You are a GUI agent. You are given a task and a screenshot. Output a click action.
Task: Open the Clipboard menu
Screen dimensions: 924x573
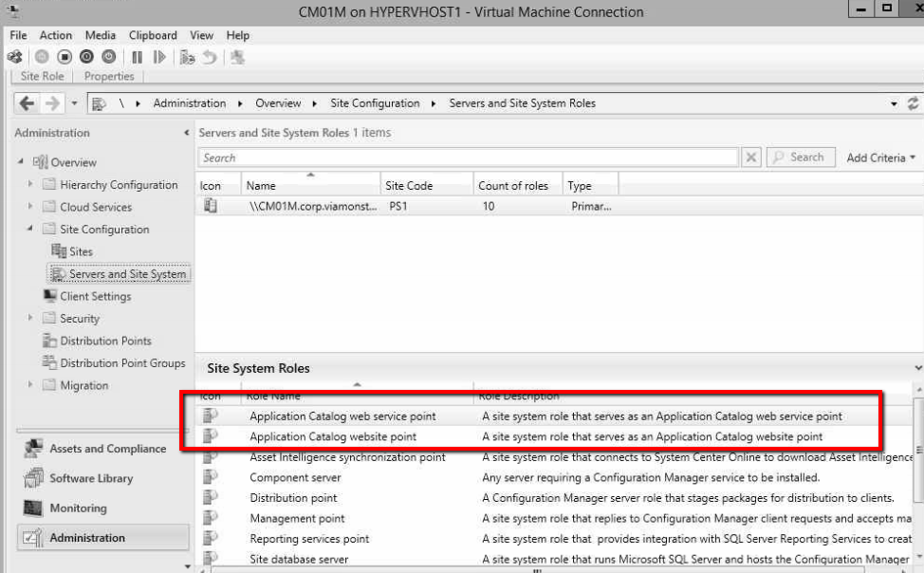[x=153, y=35]
